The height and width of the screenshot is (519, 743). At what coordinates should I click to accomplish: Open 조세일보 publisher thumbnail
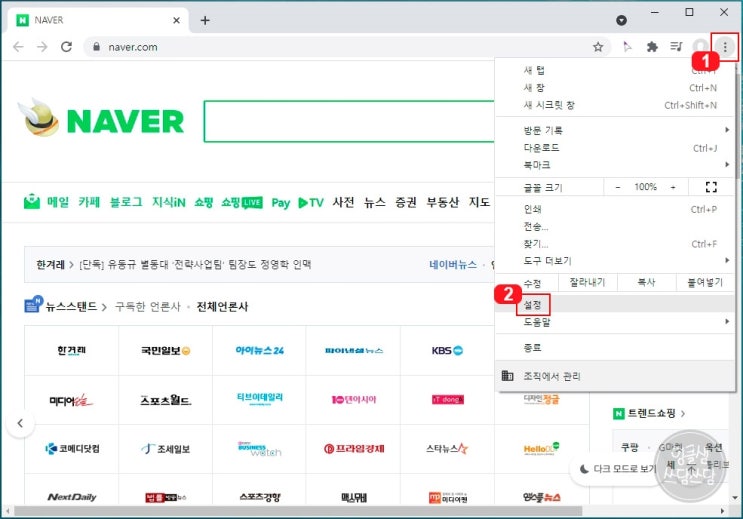coord(165,448)
